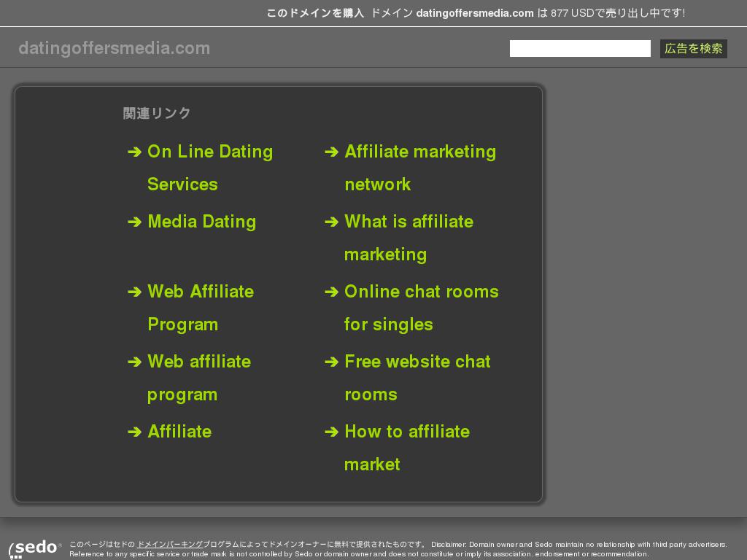This screenshot has height=560, width=747.
Task: Click the arrow icon beside lowercase Web affiliate program
Action: [x=135, y=362]
